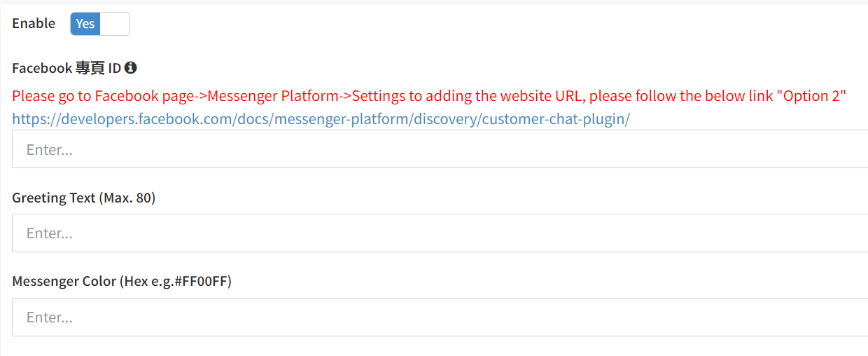The height and width of the screenshot is (356, 868).
Task: Open the developers.facebook.com customer-chat-plugin link
Action: pyautogui.click(x=321, y=119)
